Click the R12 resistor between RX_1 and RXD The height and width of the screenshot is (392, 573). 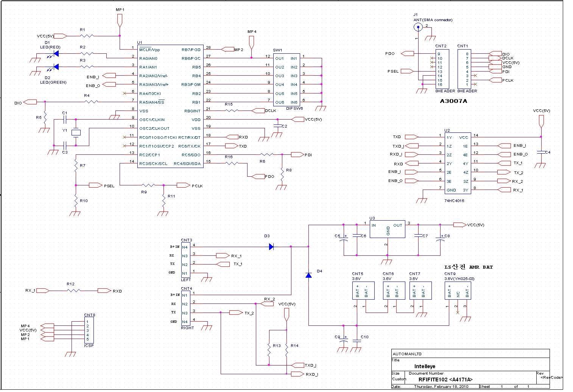tap(74, 291)
